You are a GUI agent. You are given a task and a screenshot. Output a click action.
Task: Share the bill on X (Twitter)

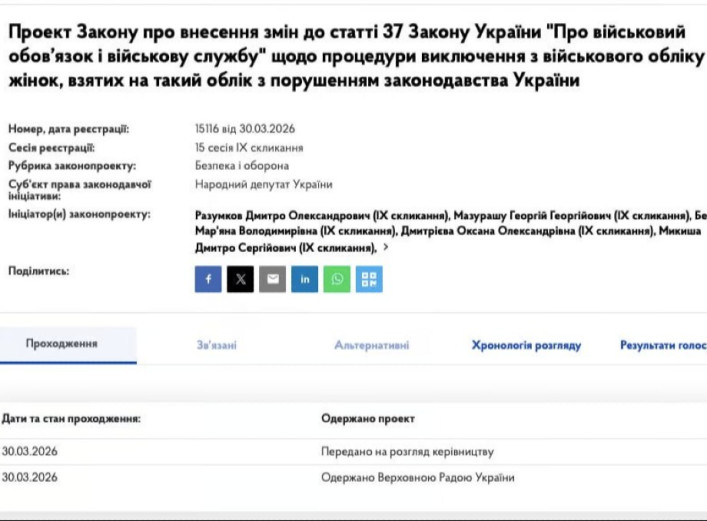tap(240, 279)
